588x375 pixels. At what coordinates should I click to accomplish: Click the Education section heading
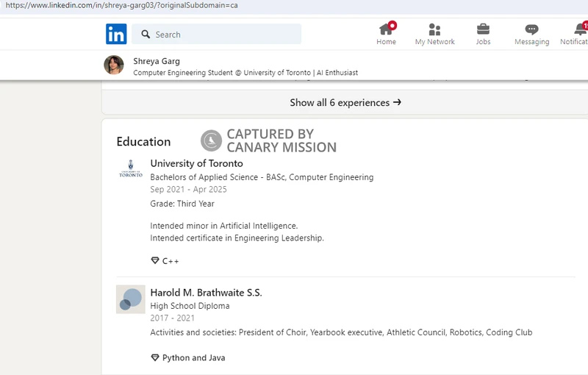tap(143, 142)
